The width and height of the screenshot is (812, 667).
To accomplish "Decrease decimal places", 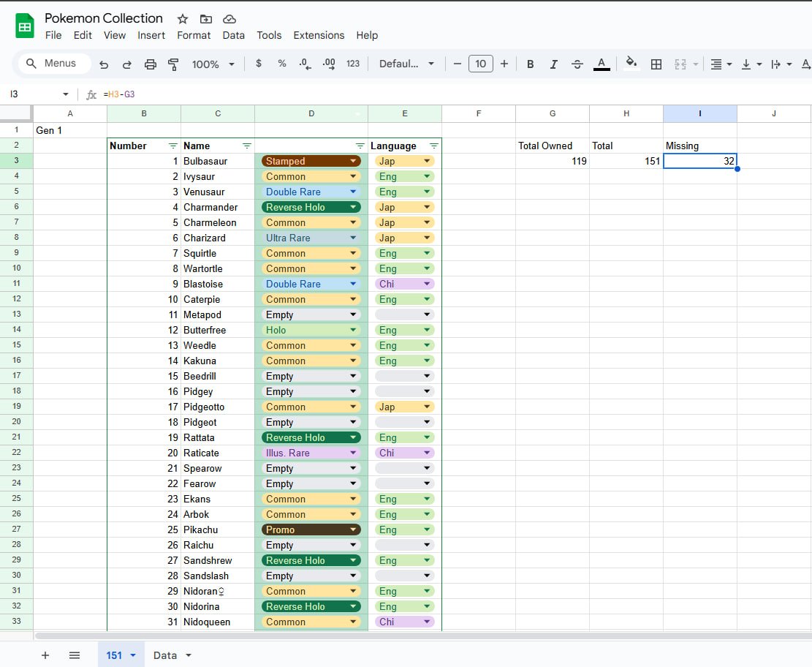I will click(305, 64).
